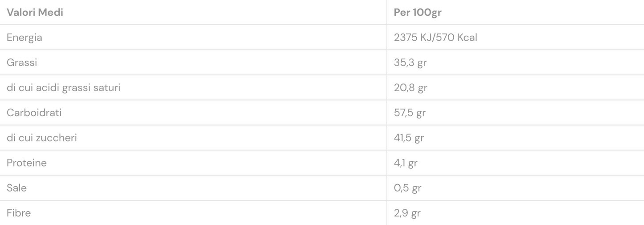Click the 2,9 gr fibre value

407,212
